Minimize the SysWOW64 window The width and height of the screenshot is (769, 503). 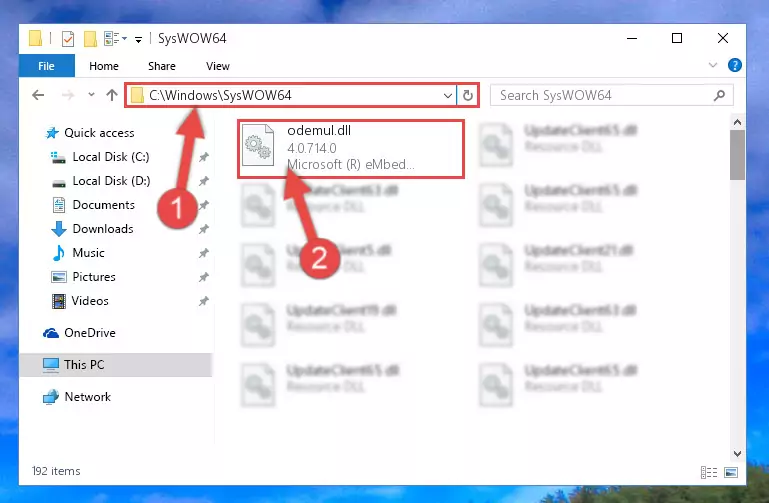coord(632,38)
